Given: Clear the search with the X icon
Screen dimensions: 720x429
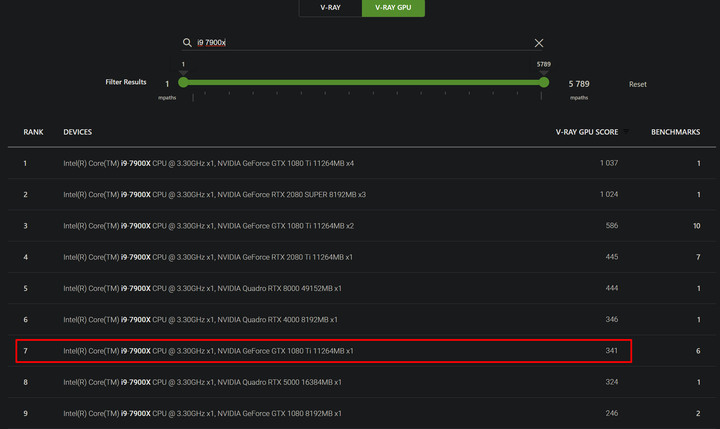Looking at the screenshot, I should pyautogui.click(x=539, y=43).
